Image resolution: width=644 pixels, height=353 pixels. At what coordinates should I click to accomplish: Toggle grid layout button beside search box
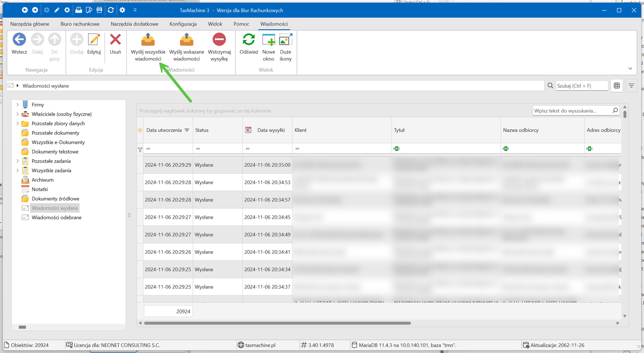[617, 85]
